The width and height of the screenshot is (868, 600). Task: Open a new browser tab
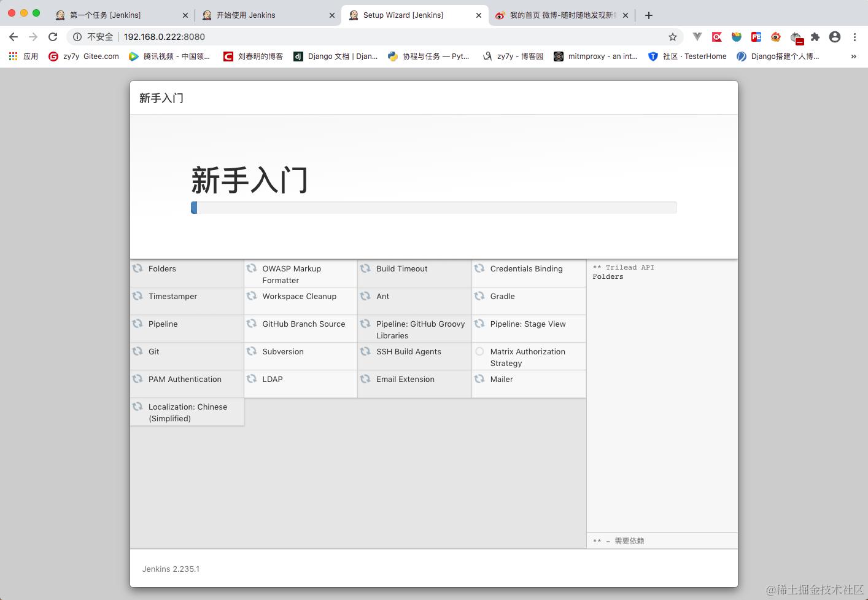[x=649, y=15]
